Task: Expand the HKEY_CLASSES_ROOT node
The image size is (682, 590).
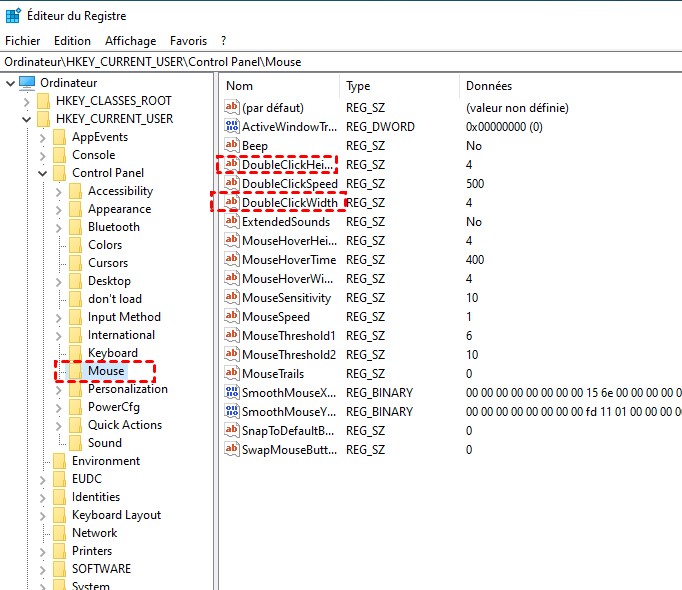Action: pos(27,102)
